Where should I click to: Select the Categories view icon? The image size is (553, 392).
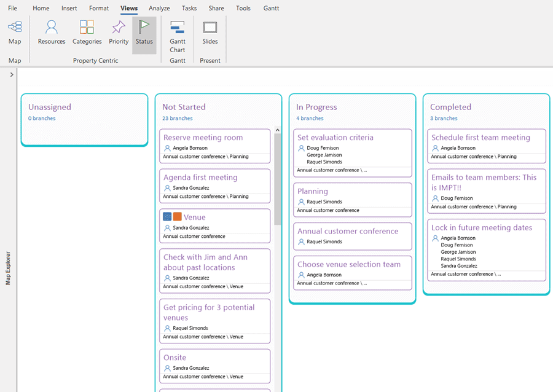[x=87, y=27]
